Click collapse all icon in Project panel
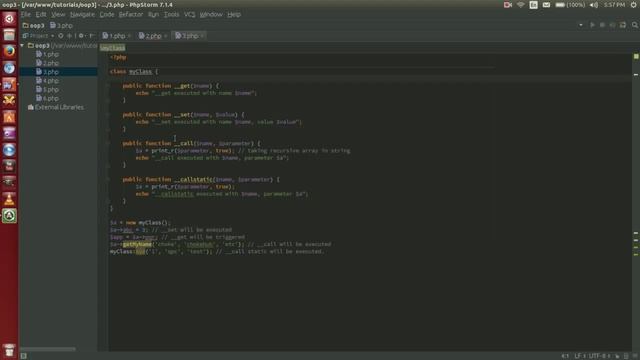640x360 pixels. point(69,36)
